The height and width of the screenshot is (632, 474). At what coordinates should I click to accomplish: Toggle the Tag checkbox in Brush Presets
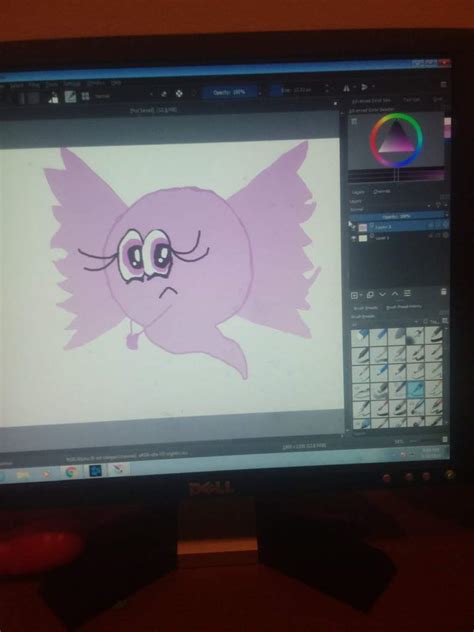[x=425, y=322]
